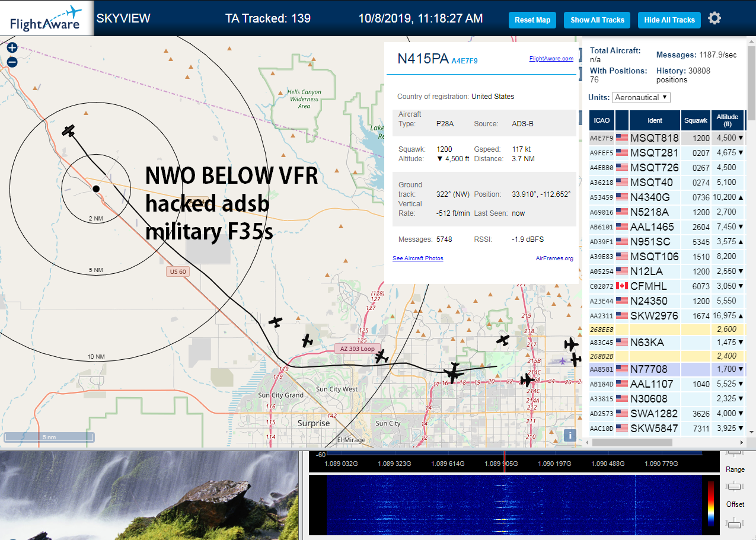Open the AirFrames.org link

pos(554,258)
